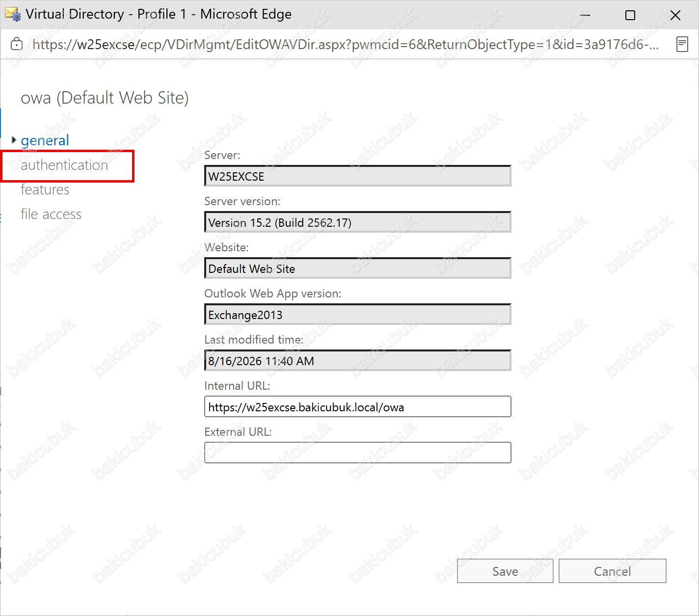Click the arrow marker beside general
The height and width of the screenshot is (616, 699).
14,140
